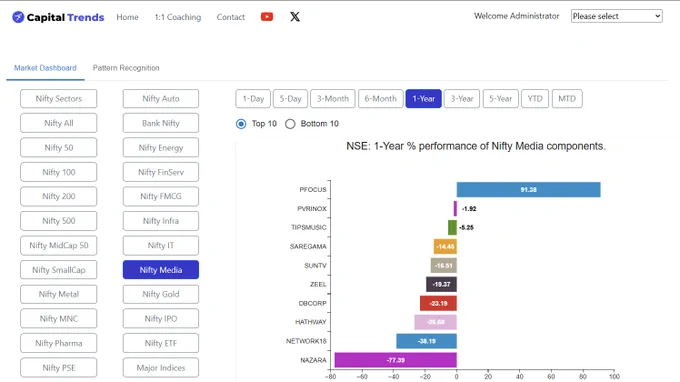Click the PVRINOX purple bar
This screenshot has width=680, height=382.
[455, 209]
